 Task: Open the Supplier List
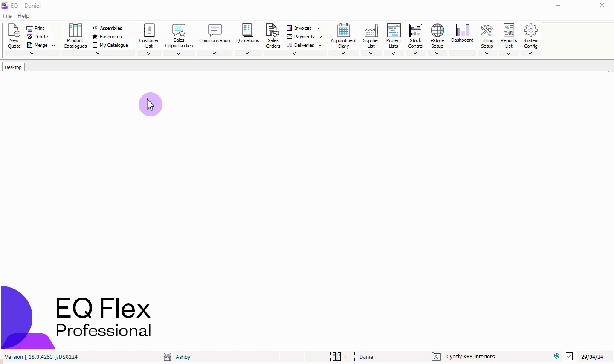click(x=371, y=36)
